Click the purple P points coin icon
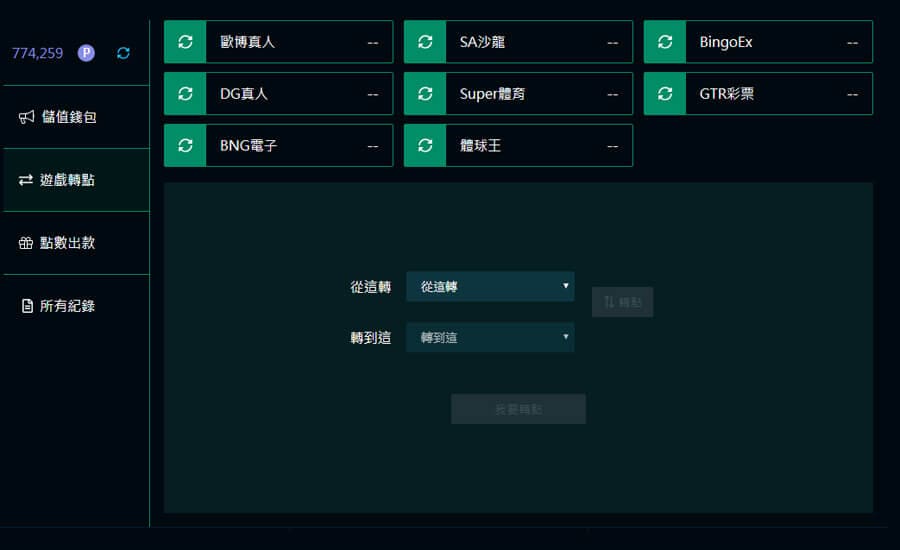Screen dimensions: 900x550 [86, 53]
